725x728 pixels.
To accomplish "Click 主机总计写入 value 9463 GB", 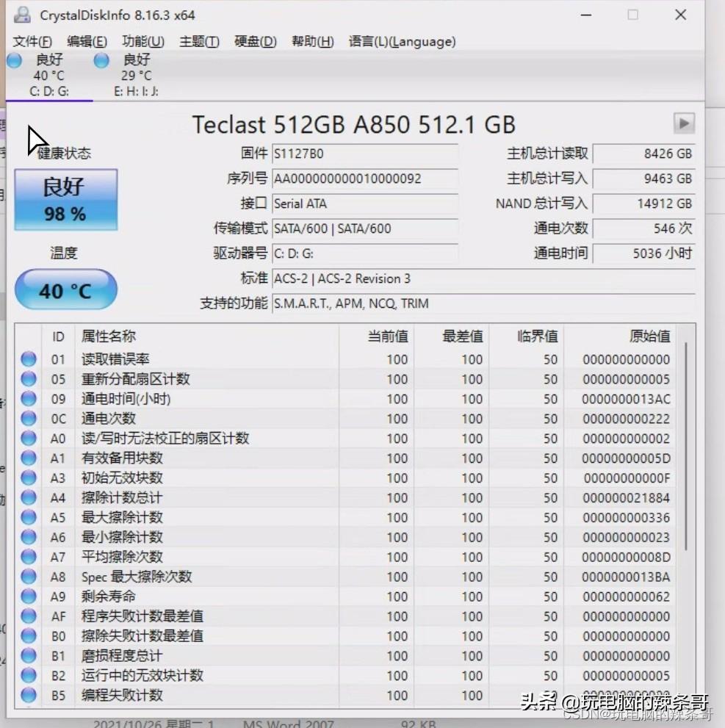I will [643, 179].
